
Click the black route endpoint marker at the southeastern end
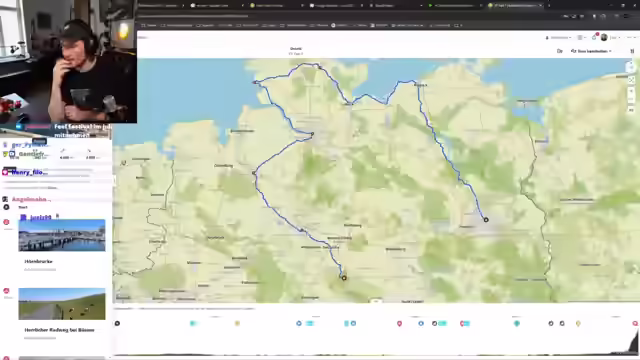click(486, 220)
